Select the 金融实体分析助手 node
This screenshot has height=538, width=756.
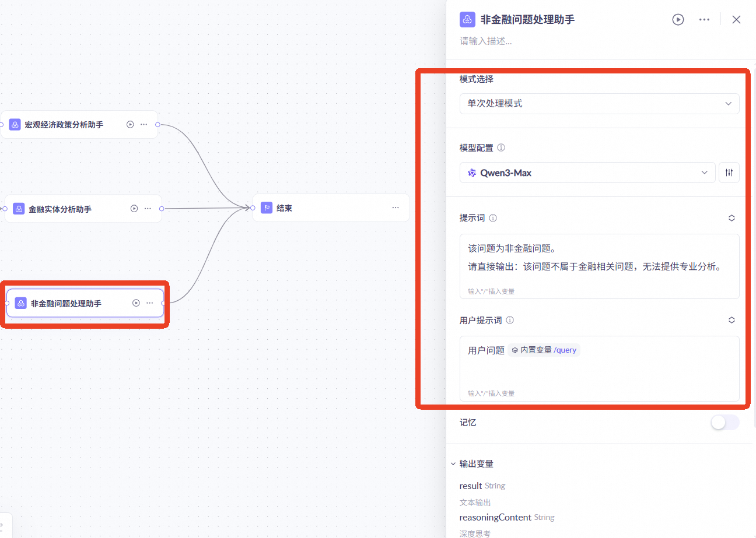pos(83,208)
